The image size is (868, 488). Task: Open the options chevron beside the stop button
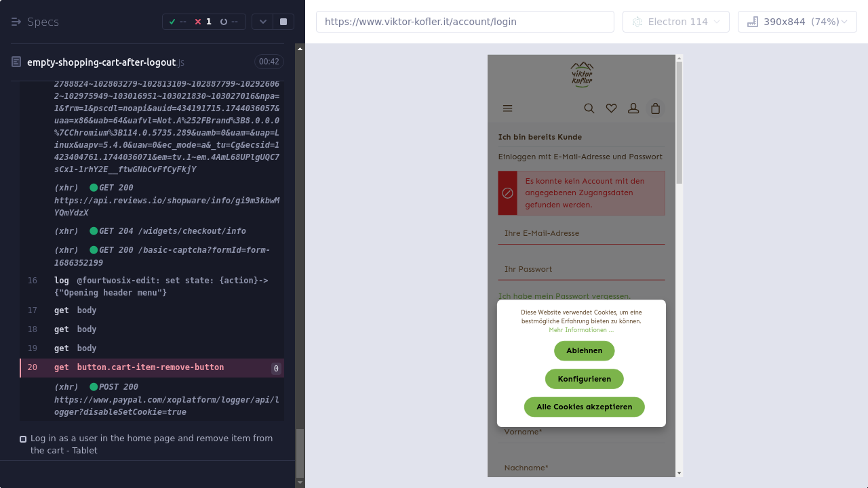262,22
